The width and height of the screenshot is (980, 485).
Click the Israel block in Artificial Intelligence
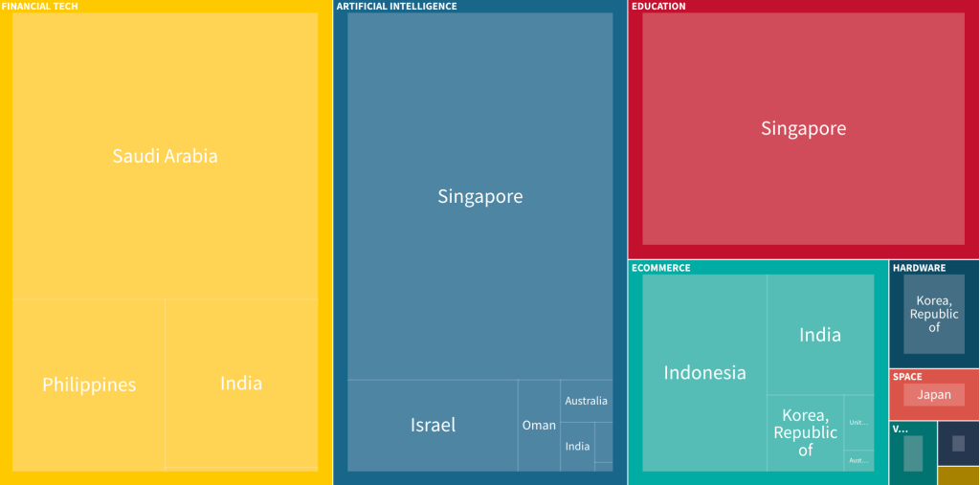[433, 425]
